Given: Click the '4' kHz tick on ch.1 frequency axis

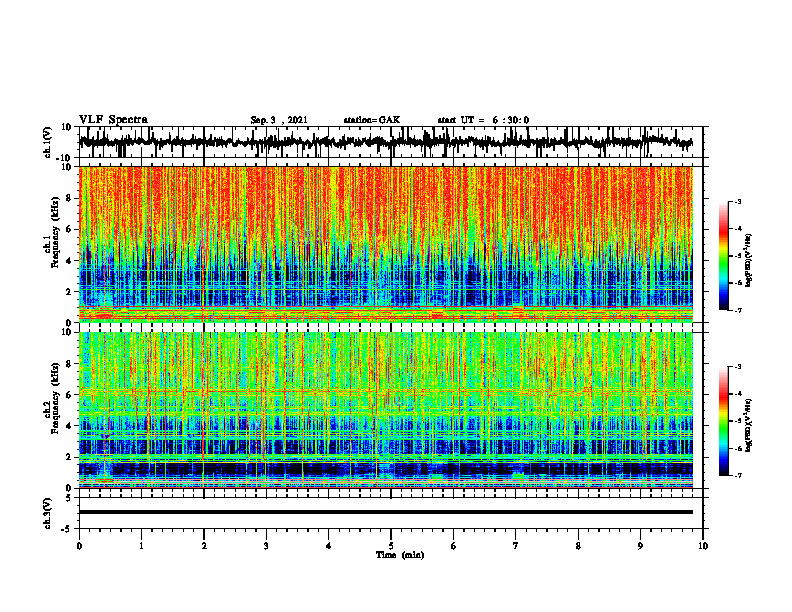Looking at the screenshot, I should (x=70, y=261).
